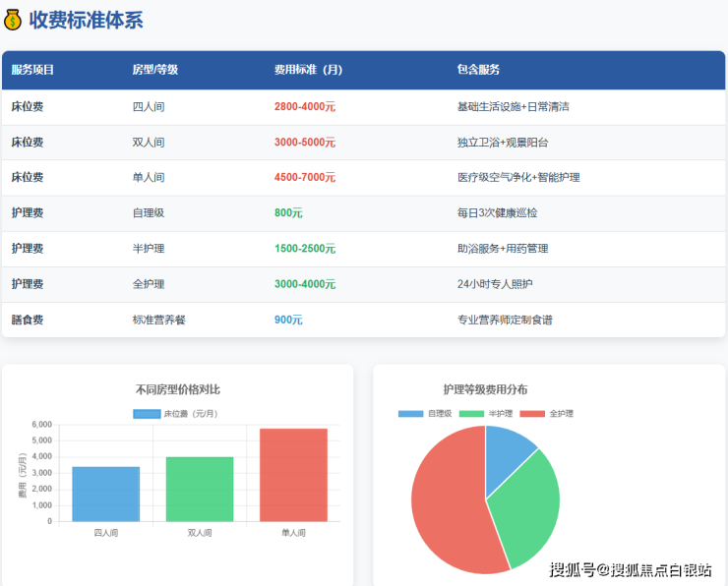
Task: Select the 房型/等级 column header
Action: click(x=154, y=70)
